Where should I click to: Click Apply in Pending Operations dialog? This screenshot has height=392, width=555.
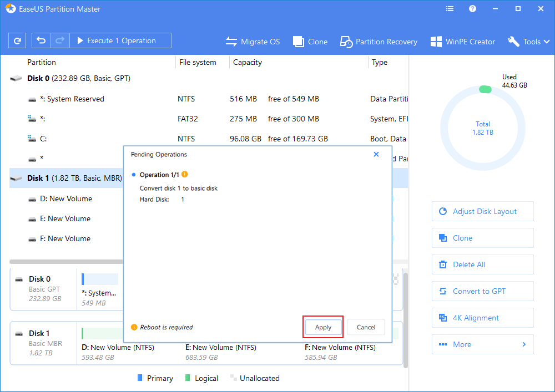(323, 327)
